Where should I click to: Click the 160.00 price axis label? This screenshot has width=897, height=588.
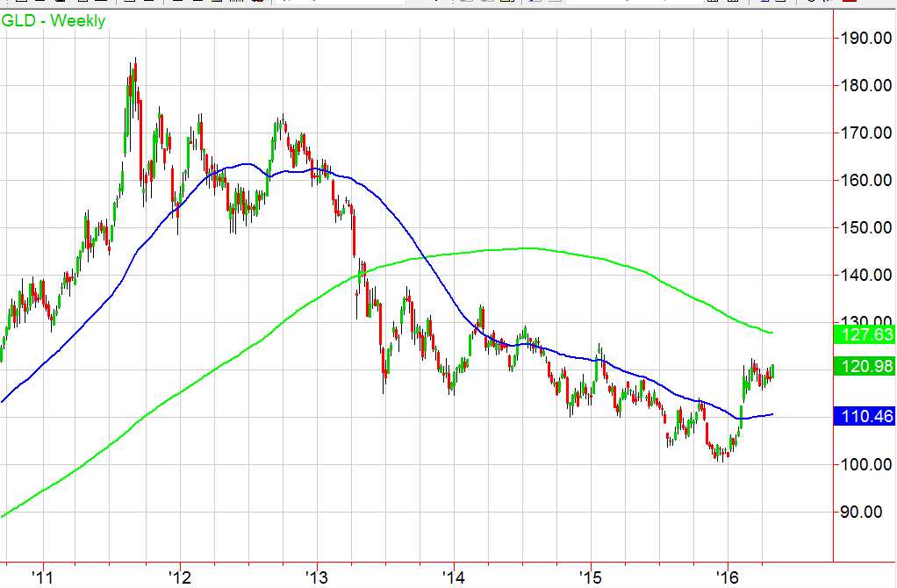click(x=864, y=181)
